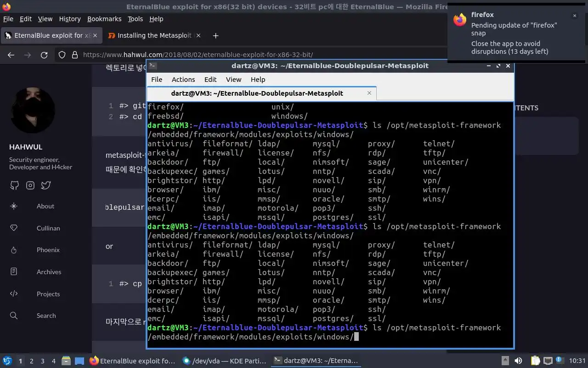588x368 pixels.
Task: Select the dartz@VM3 terminal tab
Action: coord(261,93)
